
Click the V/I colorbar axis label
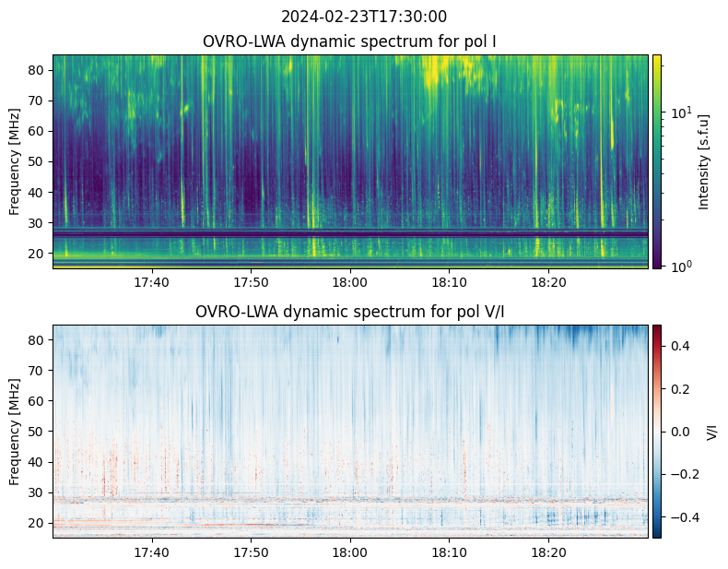tap(710, 431)
